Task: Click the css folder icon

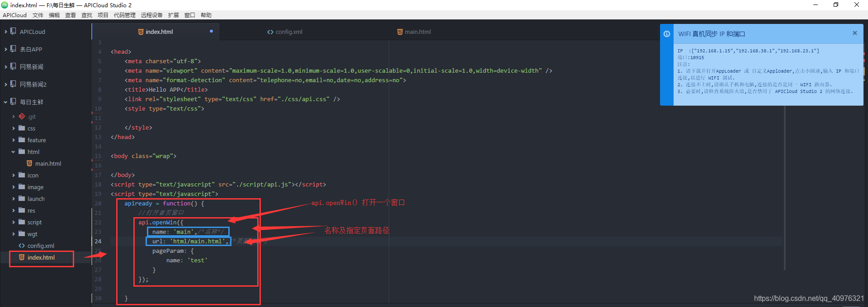Action: pyautogui.click(x=22, y=128)
